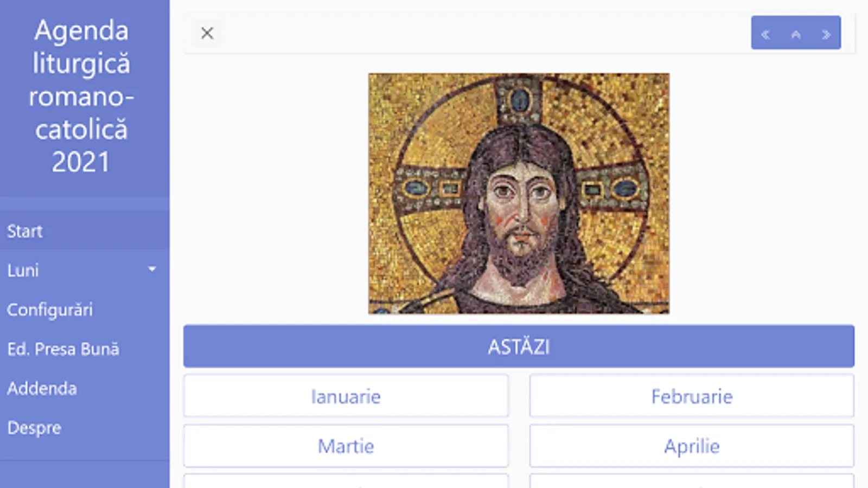Open the Ianuarie month
The width and height of the screenshot is (868, 488).
tap(346, 396)
